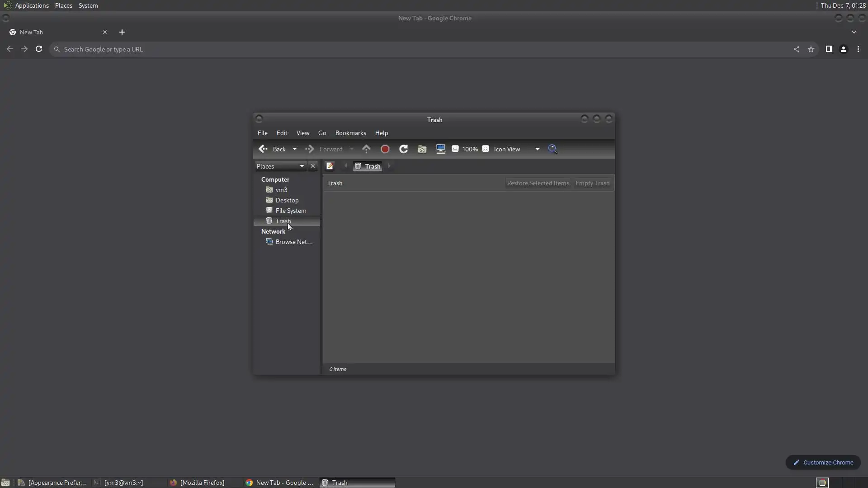Click the Computer icon in toolbar
This screenshot has width=868, height=488.
tap(440, 149)
